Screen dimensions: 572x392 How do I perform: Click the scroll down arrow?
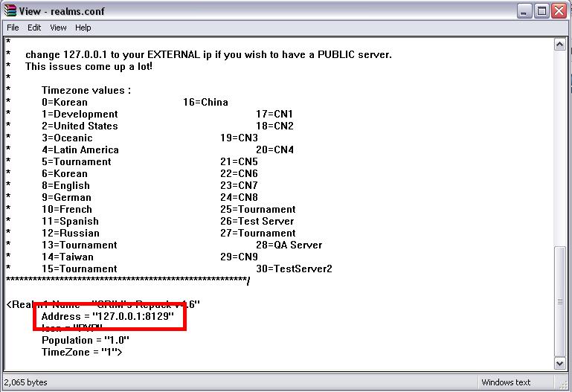(x=560, y=364)
